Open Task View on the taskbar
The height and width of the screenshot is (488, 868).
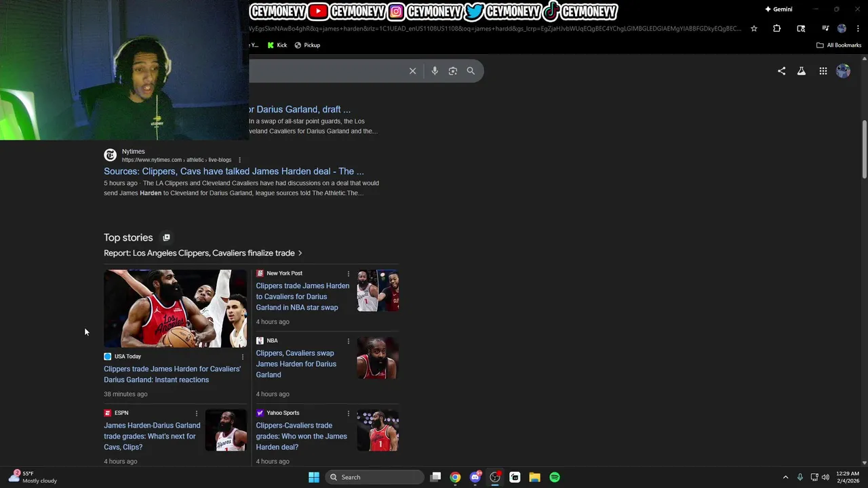(x=435, y=477)
